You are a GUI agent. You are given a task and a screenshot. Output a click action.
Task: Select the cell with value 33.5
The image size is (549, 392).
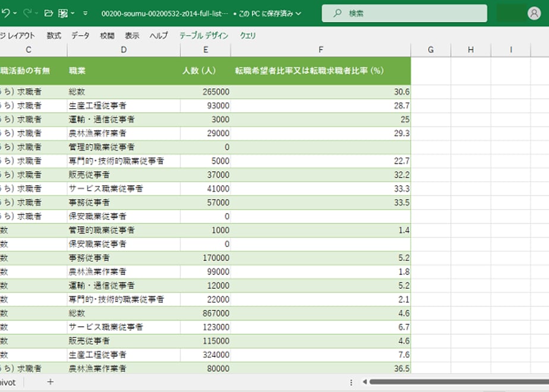321,203
